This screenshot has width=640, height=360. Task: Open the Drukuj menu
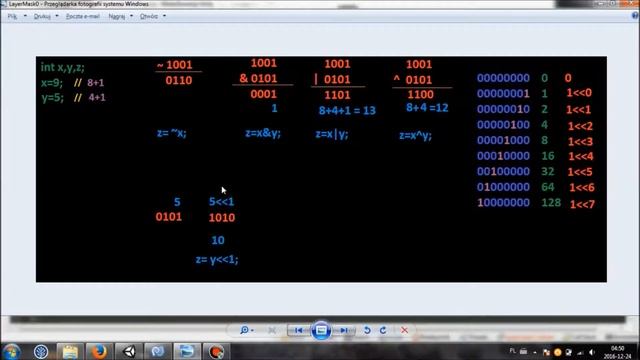[x=42, y=16]
